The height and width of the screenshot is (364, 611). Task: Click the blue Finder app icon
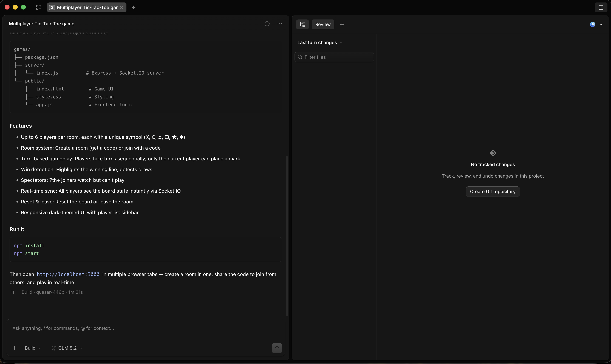tap(592, 24)
